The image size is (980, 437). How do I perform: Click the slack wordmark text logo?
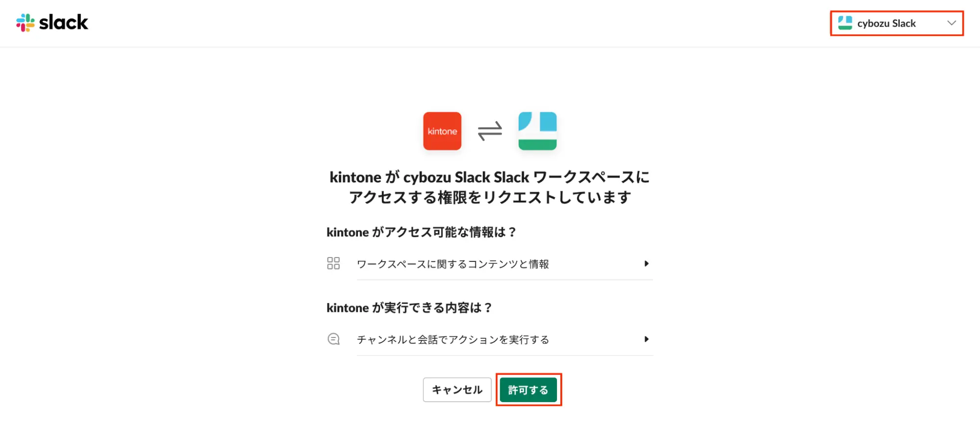coord(64,23)
